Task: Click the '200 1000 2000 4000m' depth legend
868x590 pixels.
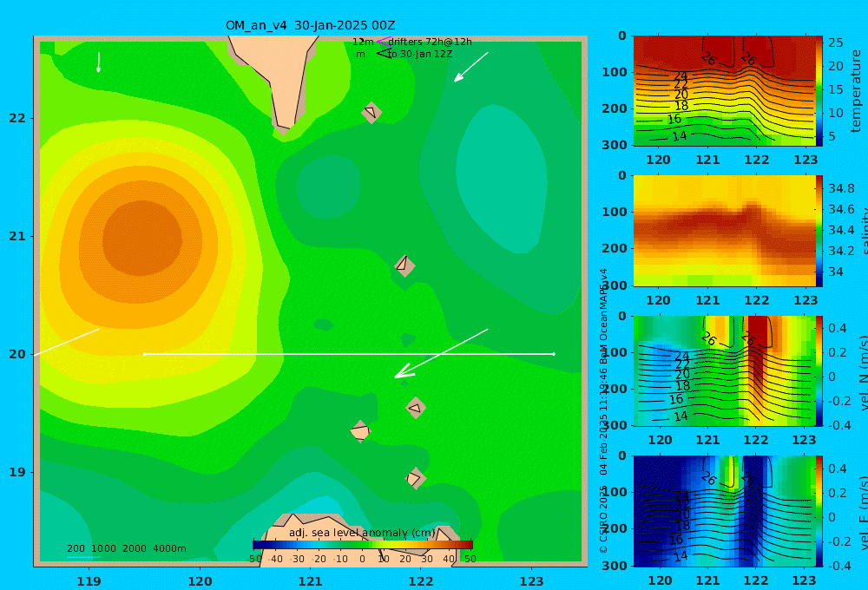Action: point(127,548)
